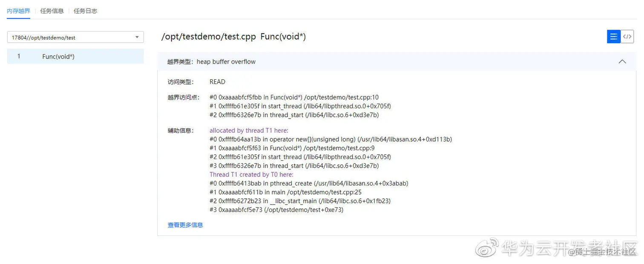Click frame #1 0xffffb61e305f under 越界访问点
The width and height of the screenshot is (644, 264).
pos(300,106)
